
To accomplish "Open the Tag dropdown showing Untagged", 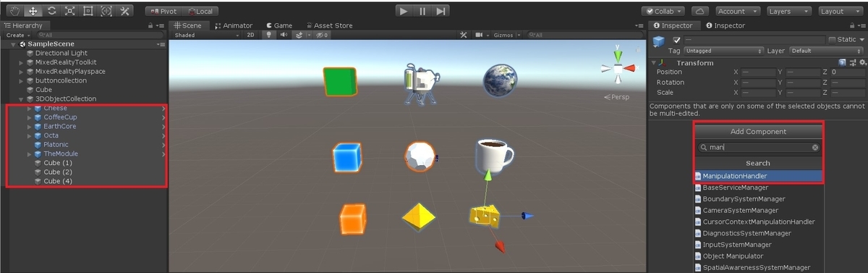I will click(723, 51).
